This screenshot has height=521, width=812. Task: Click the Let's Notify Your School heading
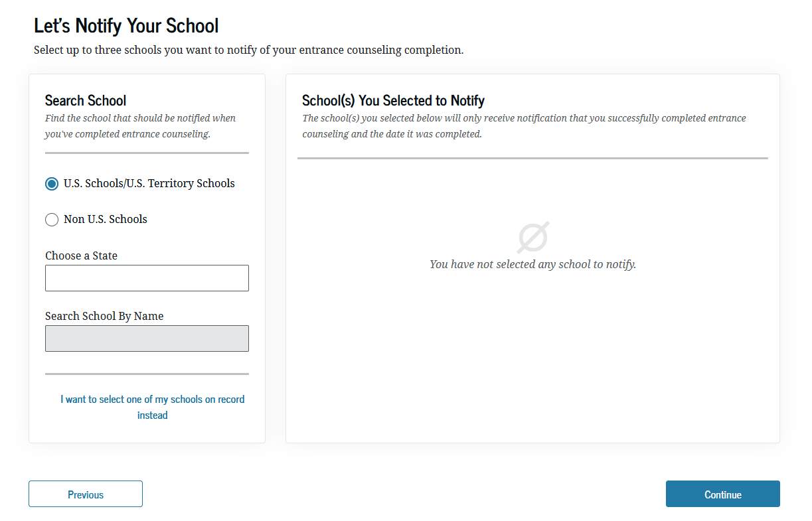tap(125, 25)
